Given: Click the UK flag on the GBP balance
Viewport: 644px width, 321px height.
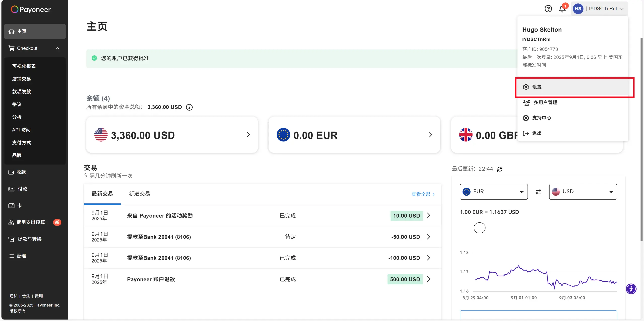Looking at the screenshot, I should [x=466, y=135].
